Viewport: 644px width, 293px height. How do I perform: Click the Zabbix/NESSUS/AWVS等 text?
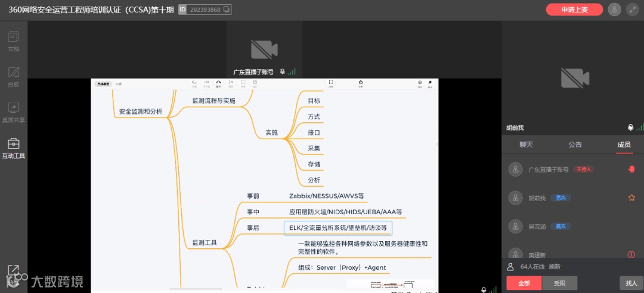pyautogui.click(x=327, y=196)
